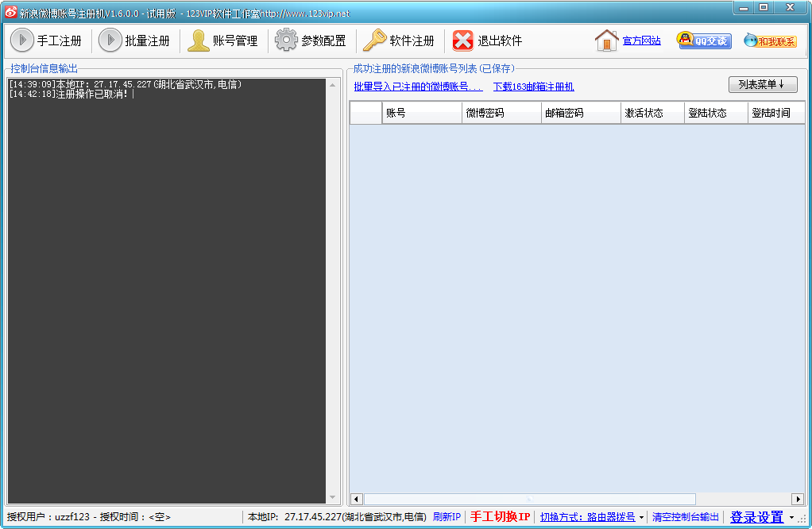812x529 pixels.
Task: Click the 和我联系 contact icon
Action: tap(770, 41)
